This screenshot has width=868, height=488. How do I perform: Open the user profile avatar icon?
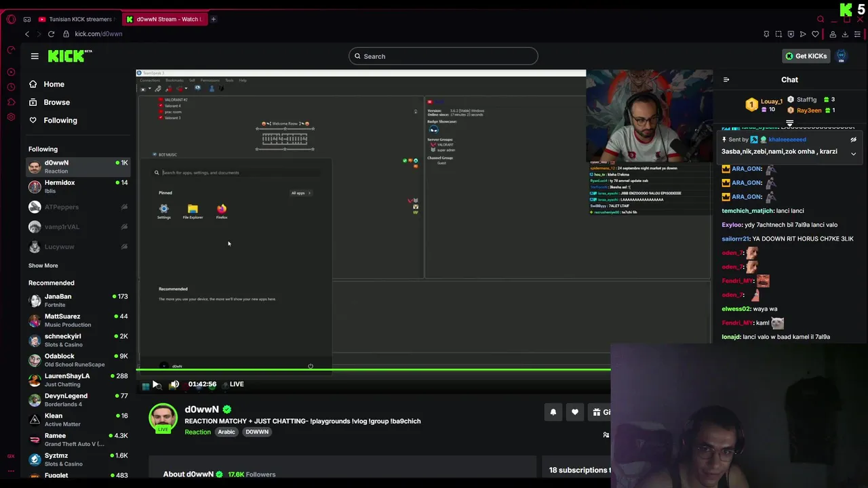click(842, 56)
